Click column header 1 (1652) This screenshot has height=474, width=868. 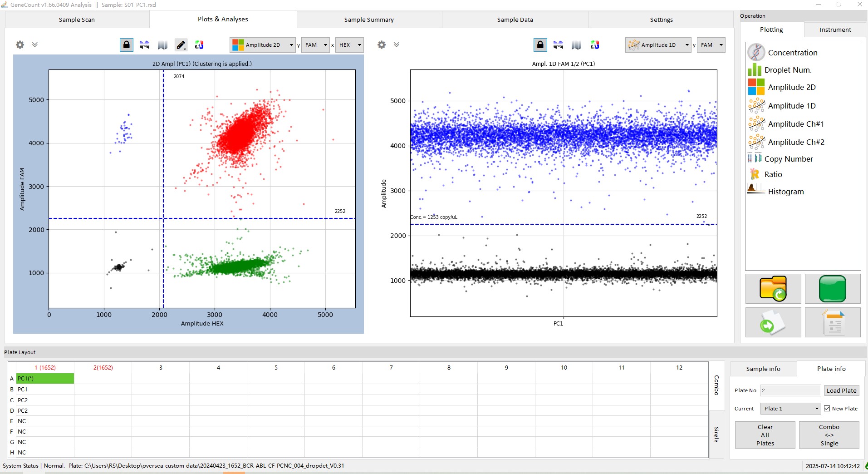[45, 367]
